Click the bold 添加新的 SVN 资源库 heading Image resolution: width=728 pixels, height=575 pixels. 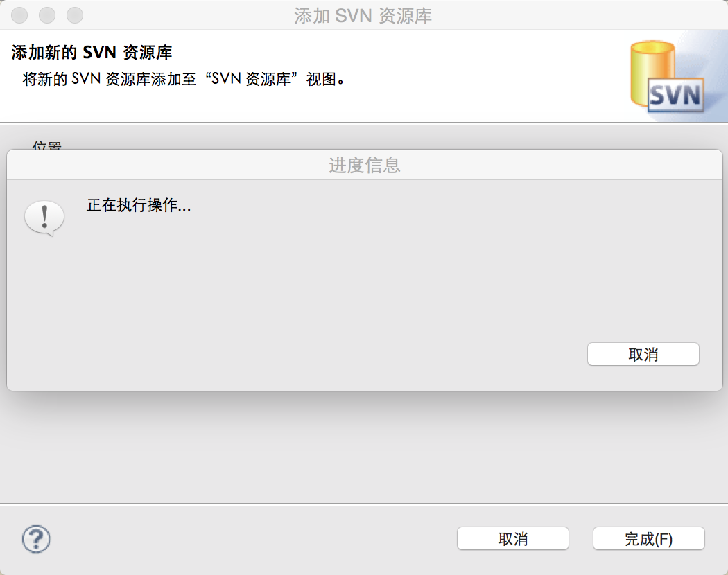(92, 52)
